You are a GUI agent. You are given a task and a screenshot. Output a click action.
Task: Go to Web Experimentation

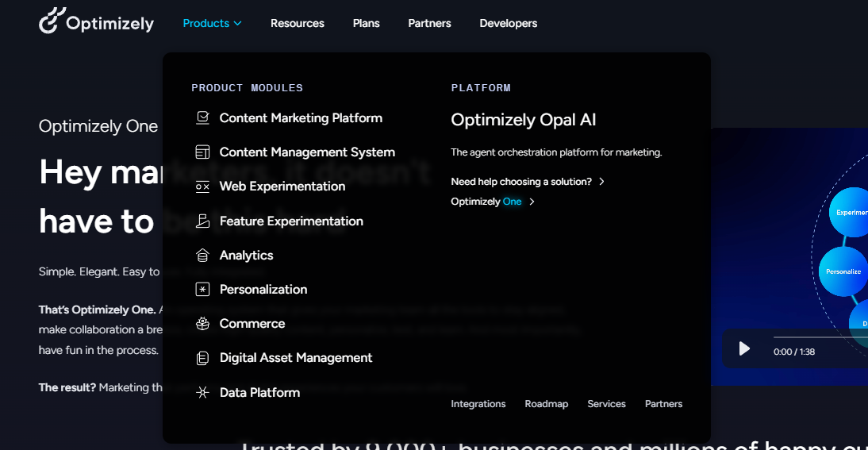pyautogui.click(x=282, y=187)
